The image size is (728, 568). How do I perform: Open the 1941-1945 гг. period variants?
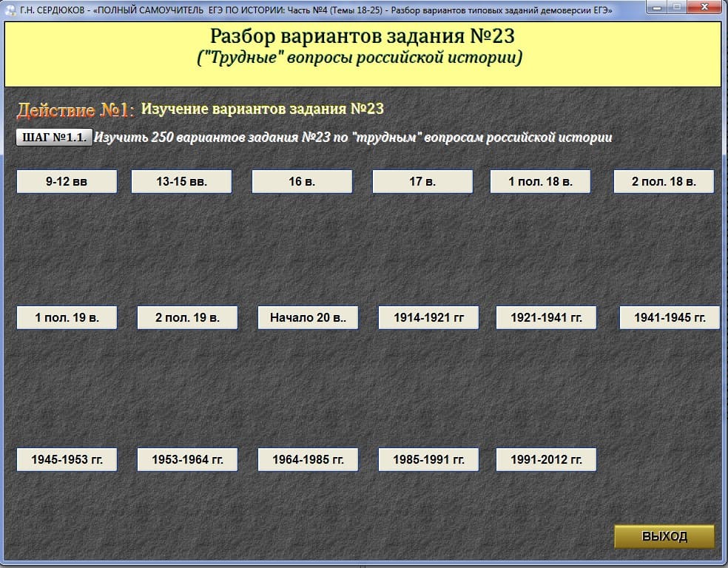point(670,317)
